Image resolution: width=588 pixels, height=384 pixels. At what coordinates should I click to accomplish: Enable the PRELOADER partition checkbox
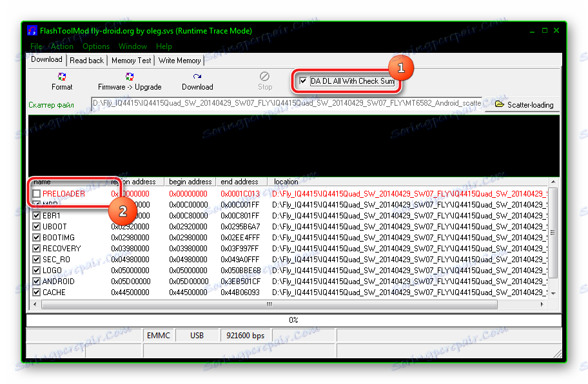tap(37, 193)
